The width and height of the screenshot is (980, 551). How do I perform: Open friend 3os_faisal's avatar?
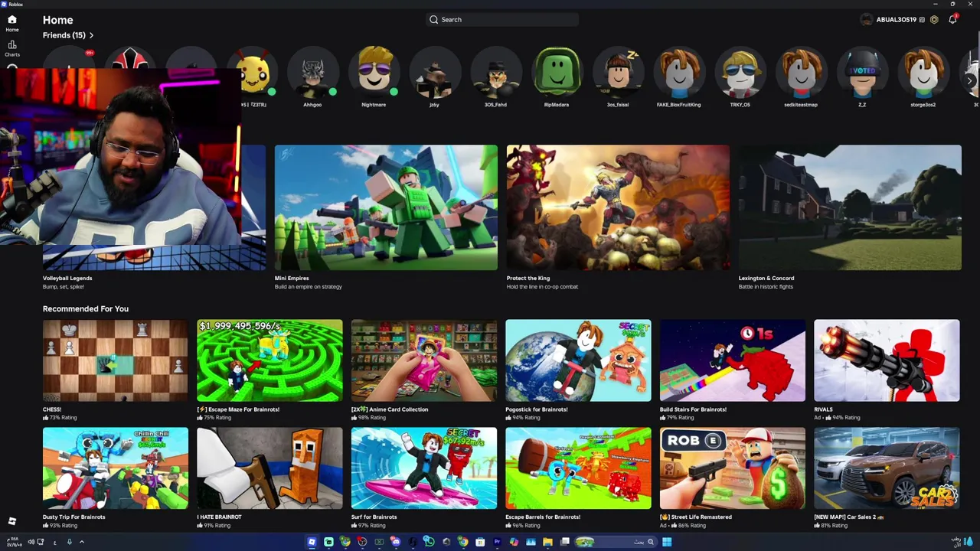click(618, 73)
